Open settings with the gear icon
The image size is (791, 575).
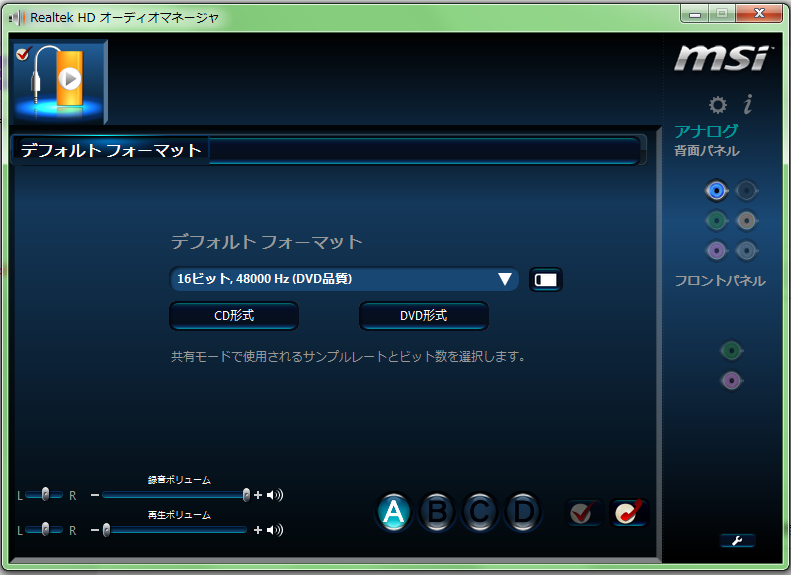click(717, 105)
